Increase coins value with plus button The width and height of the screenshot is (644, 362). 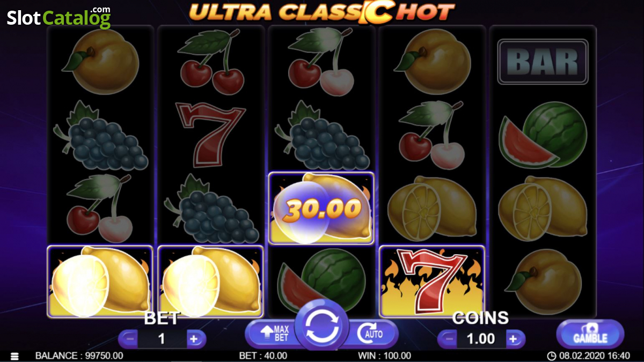[514, 339]
